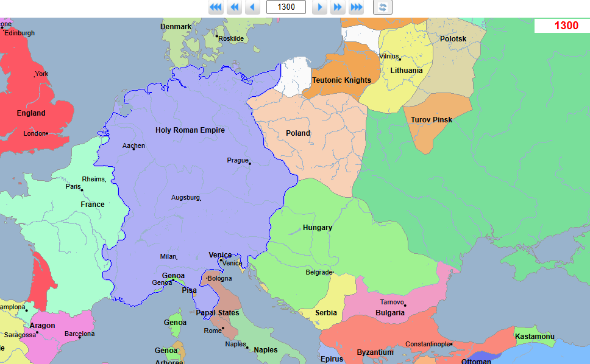The image size is (590, 364).
Task: Click the Polotsk label
Action: (x=453, y=39)
